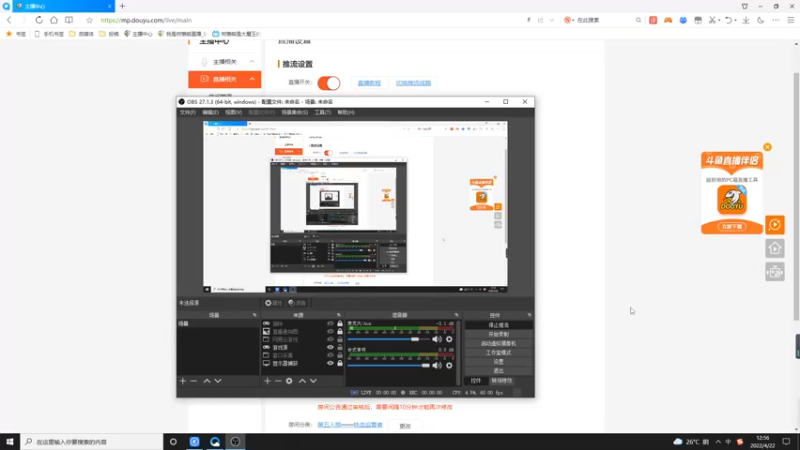The image size is (800, 450).
Task: Toggle lock on 游戏源 source
Action: pos(340,347)
